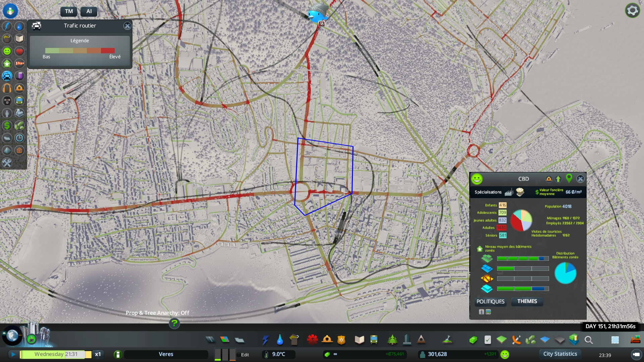Screen dimensions: 644x362
Task: Select the bulldozer tool
Action: coord(635,340)
